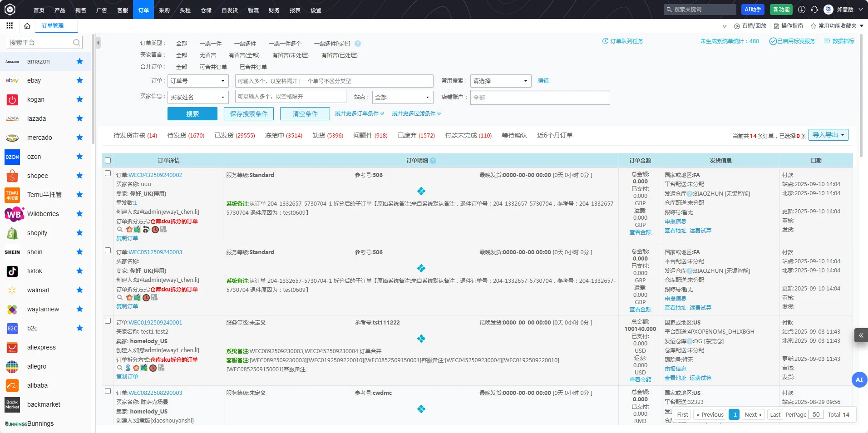Open the 采购 menu in top bar

164,10
